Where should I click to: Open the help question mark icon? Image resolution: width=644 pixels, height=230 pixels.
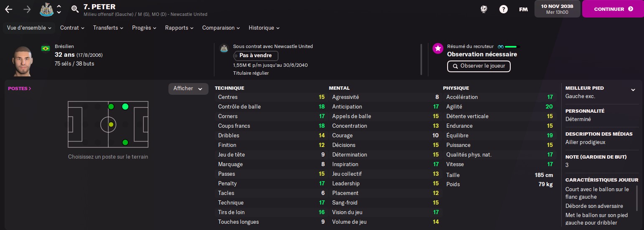pos(504,9)
